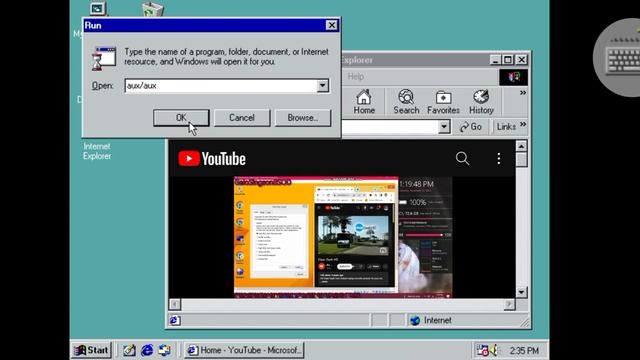Open the task scheduler tray icon

[x=482, y=350]
